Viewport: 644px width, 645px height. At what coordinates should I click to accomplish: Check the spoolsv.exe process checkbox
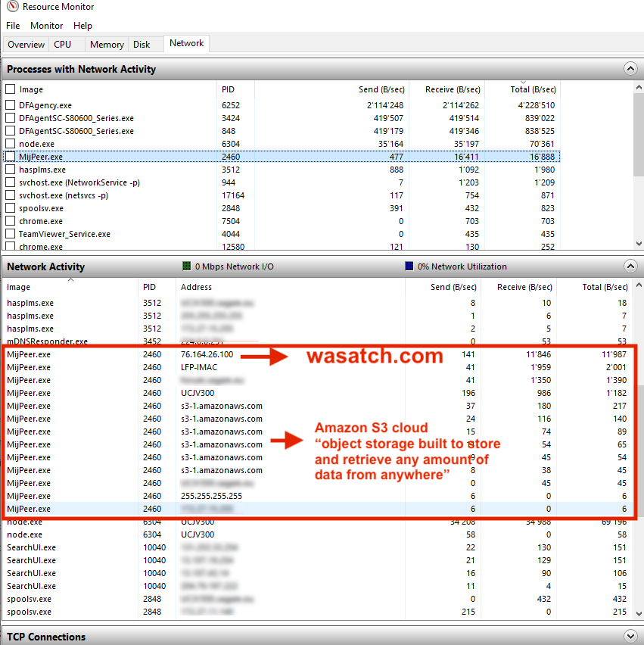(11, 208)
